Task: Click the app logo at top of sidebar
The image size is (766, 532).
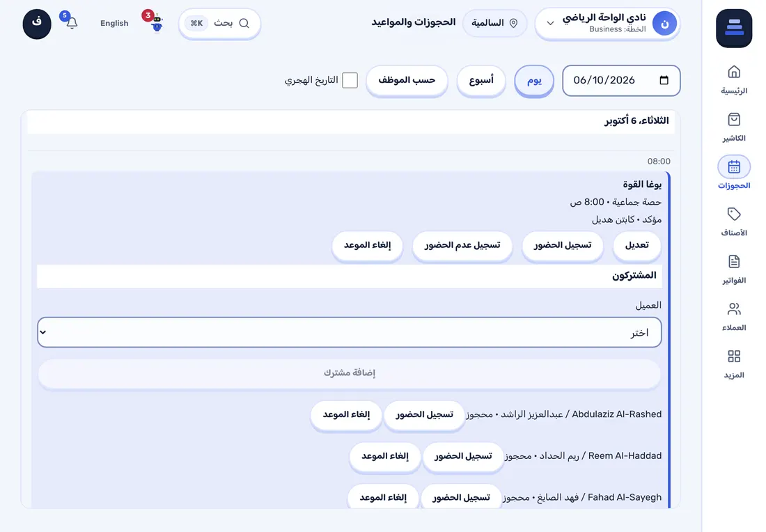Action: tap(734, 29)
